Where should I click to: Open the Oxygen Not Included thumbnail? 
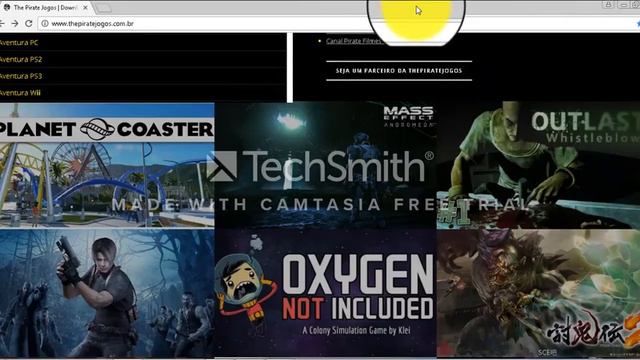[325, 293]
